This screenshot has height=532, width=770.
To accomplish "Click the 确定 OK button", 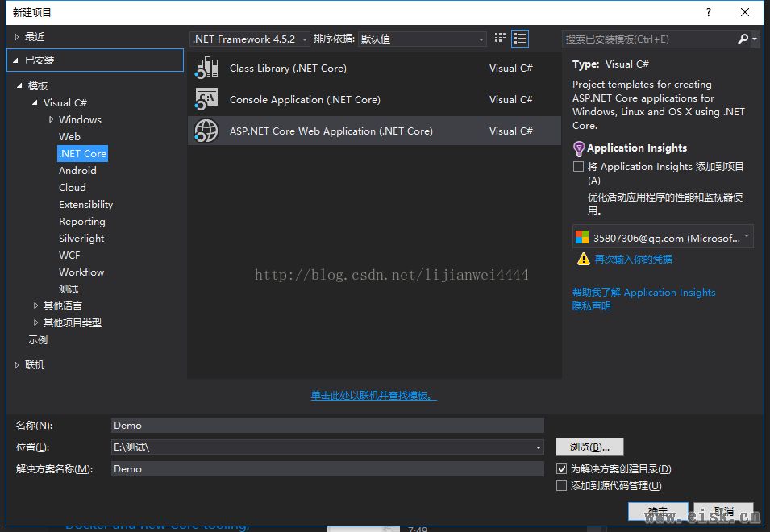I will pyautogui.click(x=658, y=511).
